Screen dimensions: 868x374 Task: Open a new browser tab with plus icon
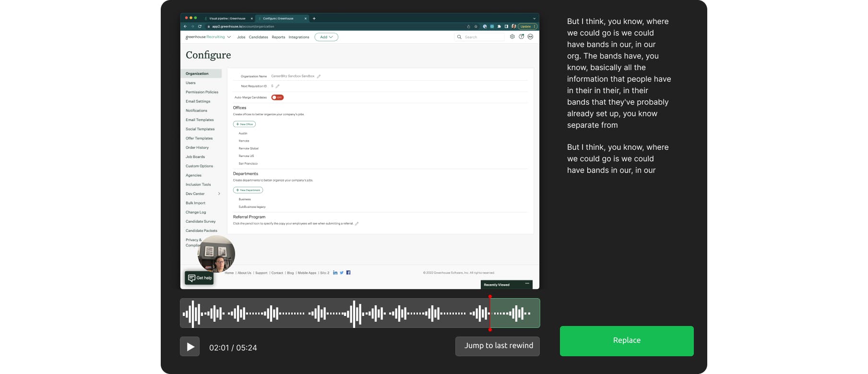(314, 19)
